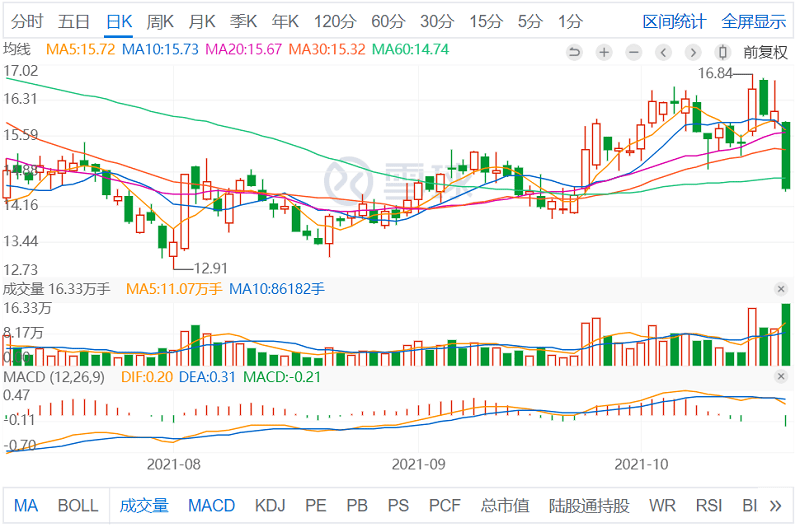This screenshot has width=800, height=532.
Task: Click the candlestick style icon
Action: (x=724, y=51)
